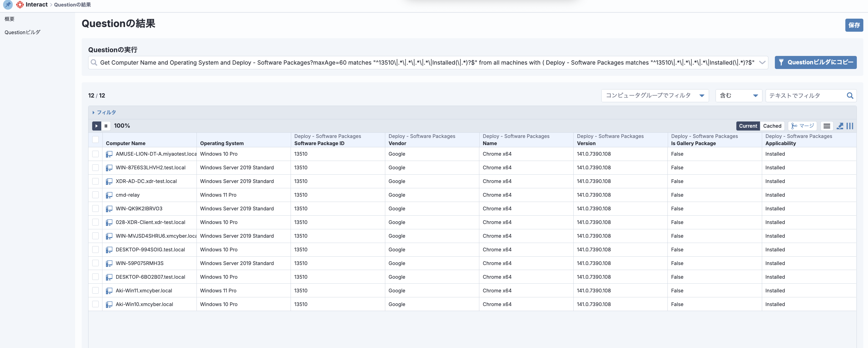
Task: Click the マージ merge button
Action: pyautogui.click(x=802, y=126)
